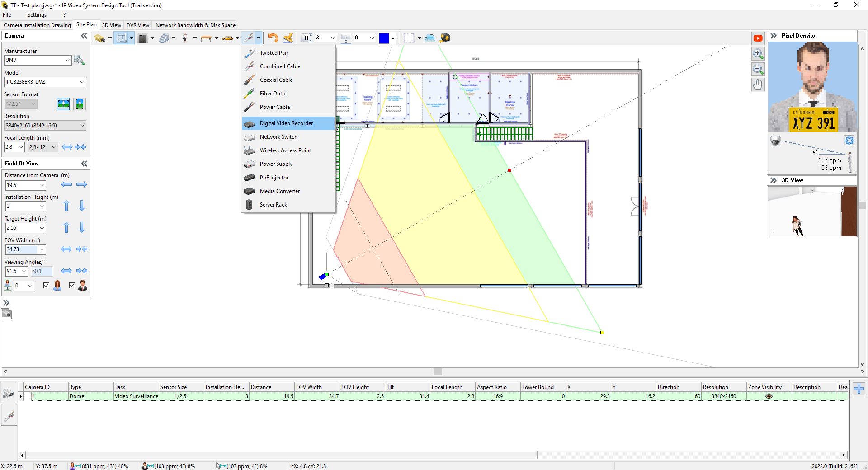Select the camera tool in the toolbar

coord(100,38)
